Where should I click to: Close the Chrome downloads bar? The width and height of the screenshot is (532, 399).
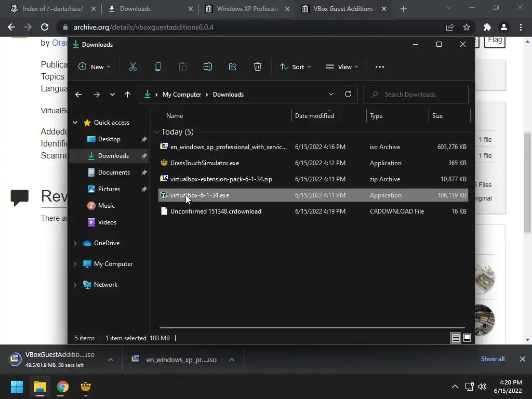tap(523, 359)
